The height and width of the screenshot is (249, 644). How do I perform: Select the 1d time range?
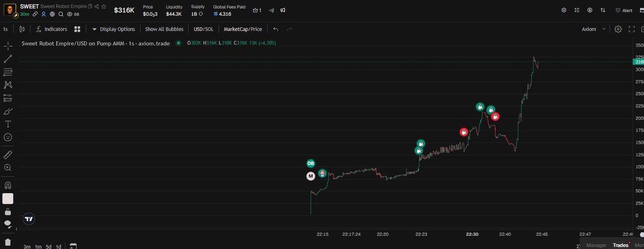tap(59, 246)
